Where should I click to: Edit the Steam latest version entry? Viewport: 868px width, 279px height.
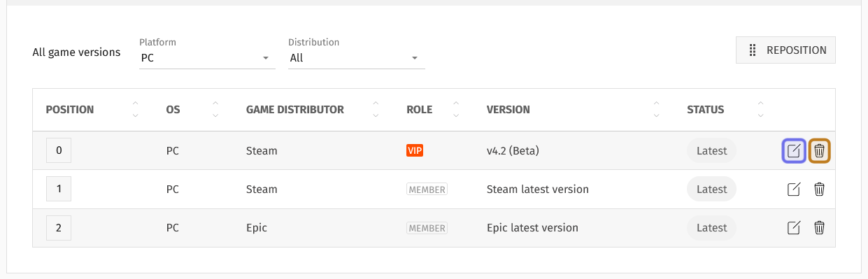(794, 189)
